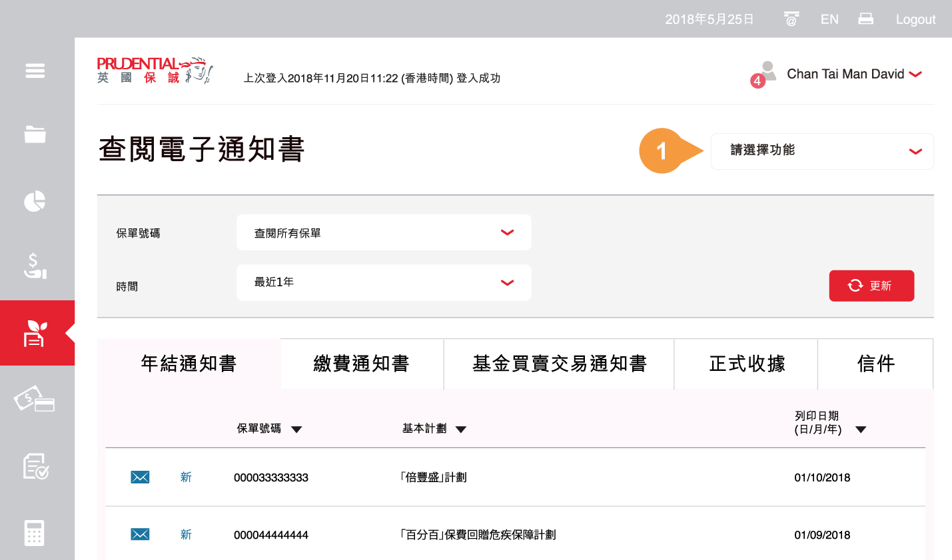The image size is (952, 560).
Task: Select the hand with dollar sign icon
Action: tap(35, 266)
